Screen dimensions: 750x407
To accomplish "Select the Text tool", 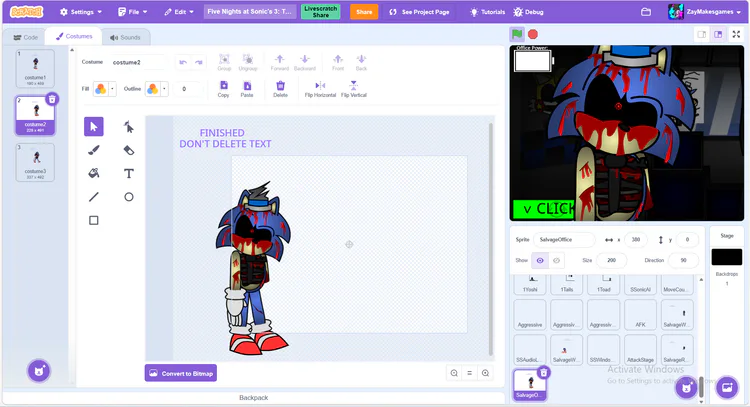I will (x=129, y=173).
